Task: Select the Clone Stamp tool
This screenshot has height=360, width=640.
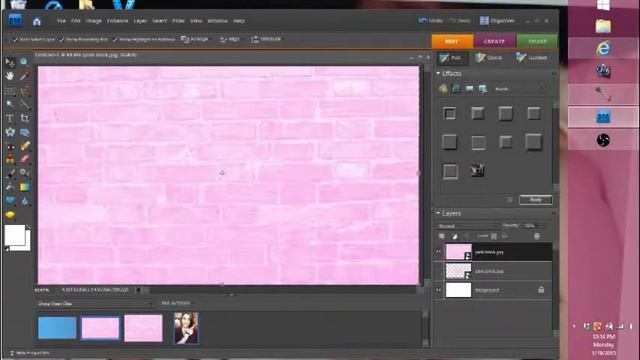Action: coord(10,160)
